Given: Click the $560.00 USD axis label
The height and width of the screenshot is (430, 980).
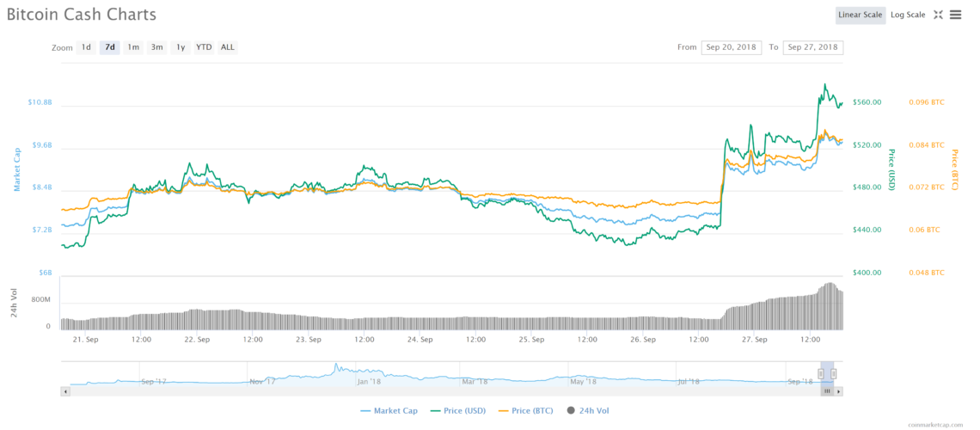Looking at the screenshot, I should pyautogui.click(x=867, y=101).
